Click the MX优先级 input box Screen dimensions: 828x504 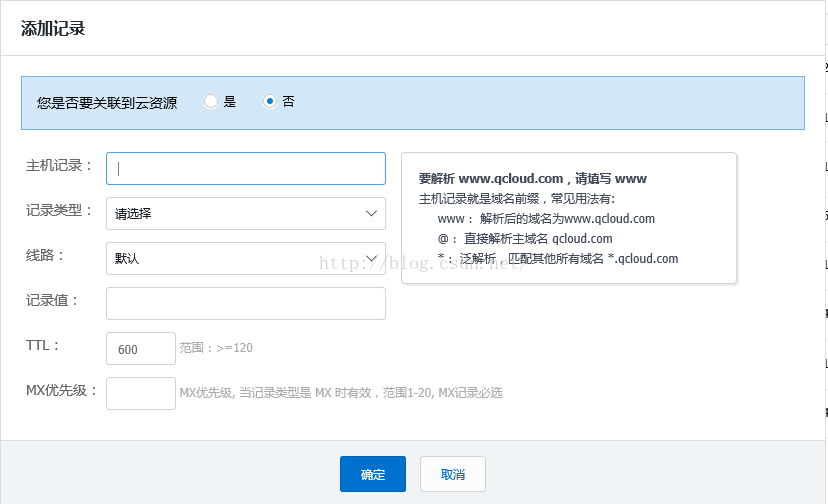[141, 393]
